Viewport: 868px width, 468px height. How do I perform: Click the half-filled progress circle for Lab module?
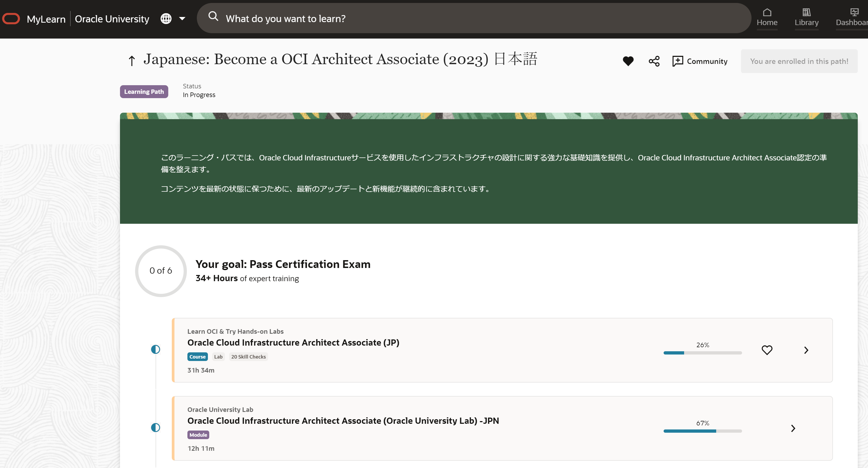point(155,428)
